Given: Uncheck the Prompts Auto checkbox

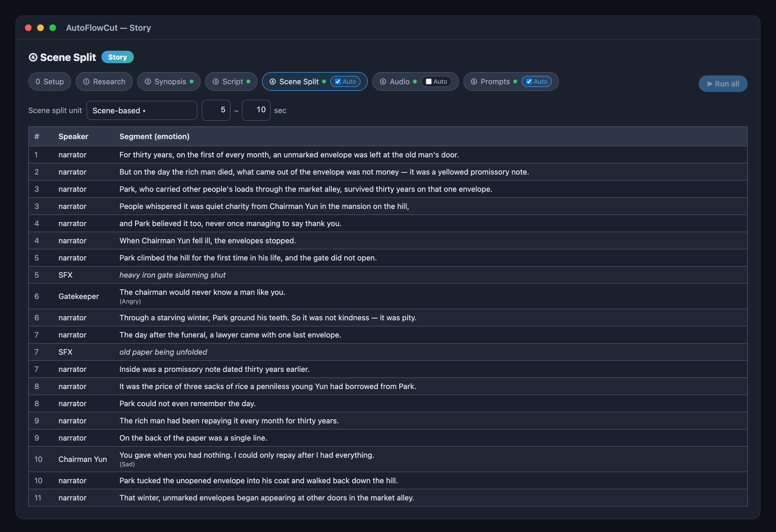Looking at the screenshot, I should (x=529, y=81).
